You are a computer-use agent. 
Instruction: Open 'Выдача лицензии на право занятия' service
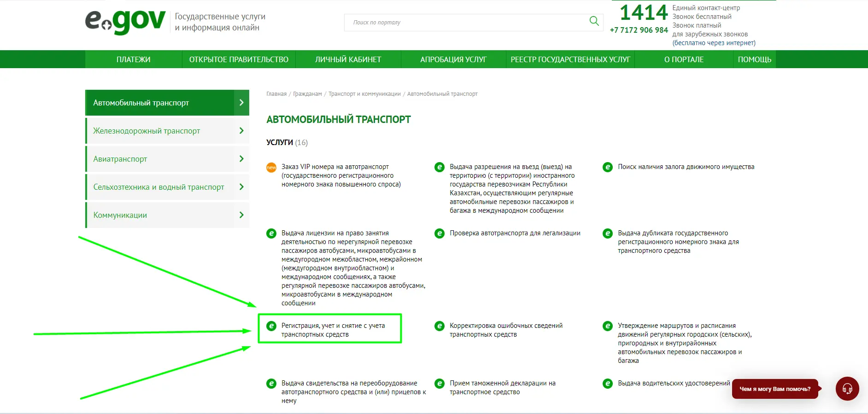click(353, 268)
